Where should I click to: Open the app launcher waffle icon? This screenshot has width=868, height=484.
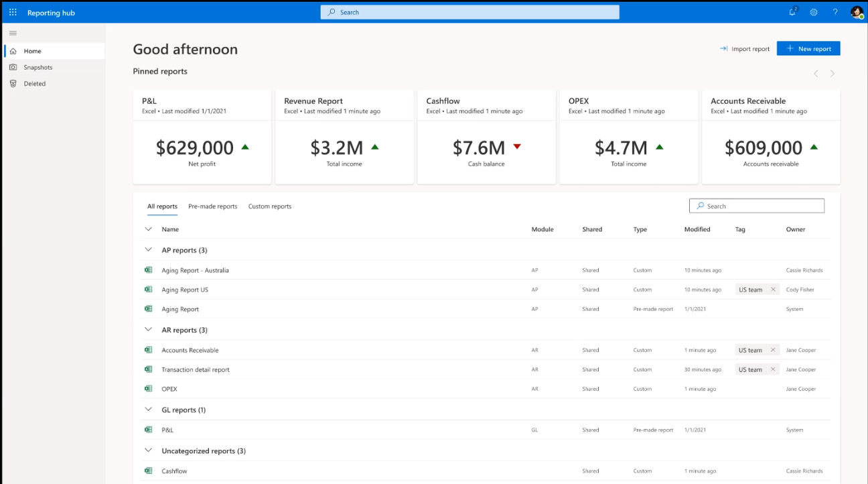[x=13, y=12]
